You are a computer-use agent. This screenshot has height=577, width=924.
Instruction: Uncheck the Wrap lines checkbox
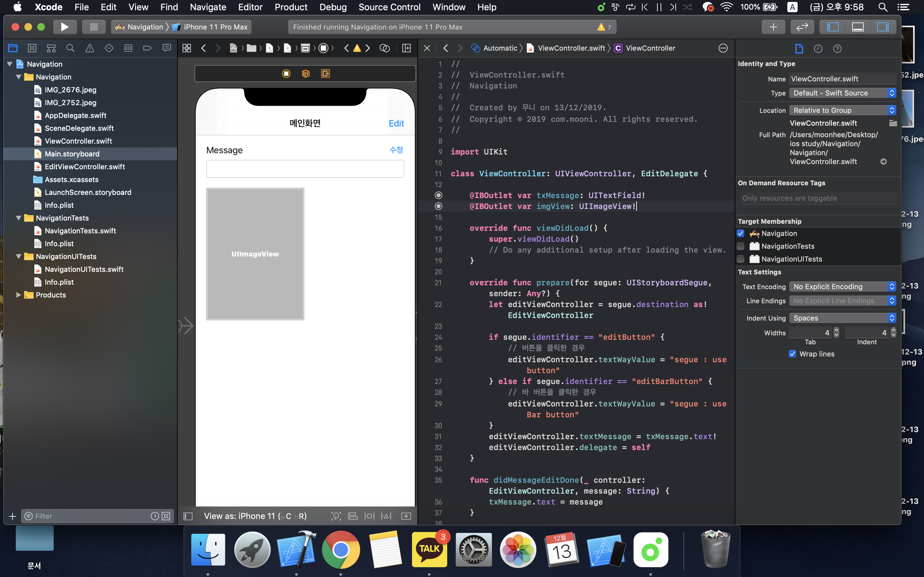pyautogui.click(x=792, y=354)
